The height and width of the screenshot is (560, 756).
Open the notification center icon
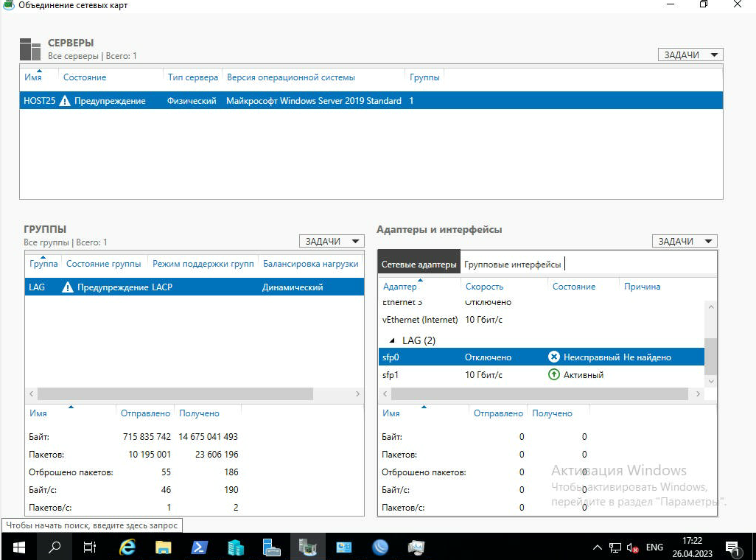[733, 547]
